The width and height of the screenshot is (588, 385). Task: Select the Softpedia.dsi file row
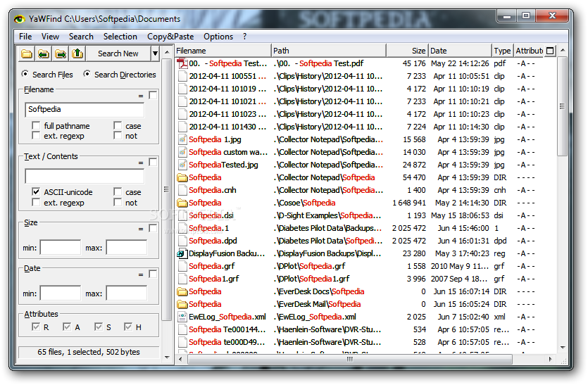(x=365, y=215)
